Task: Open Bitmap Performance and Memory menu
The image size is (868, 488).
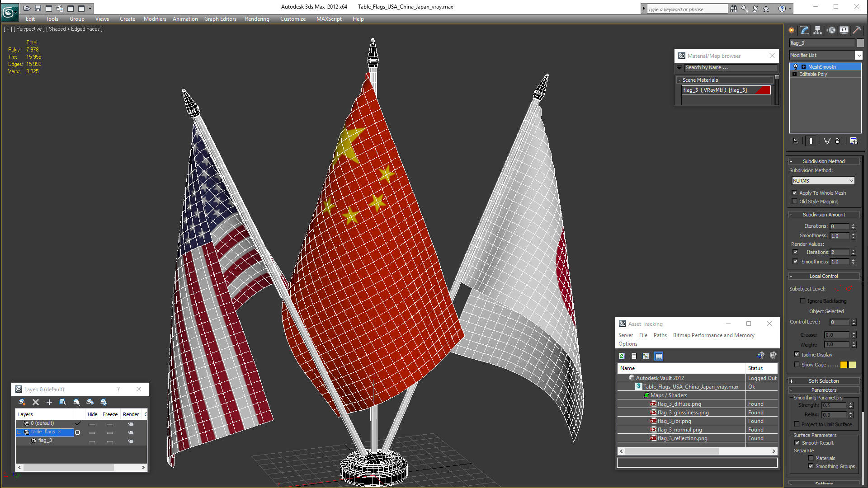Action: pyautogui.click(x=713, y=335)
